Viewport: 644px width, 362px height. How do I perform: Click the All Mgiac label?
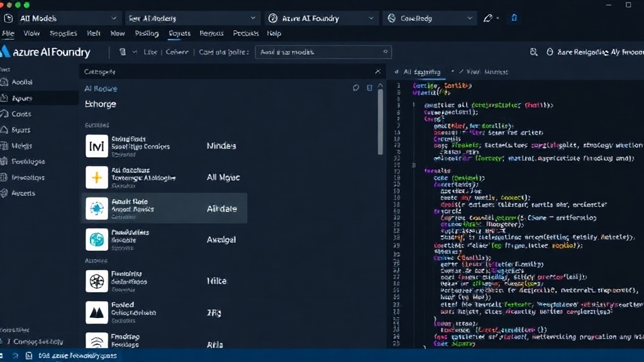tap(223, 177)
